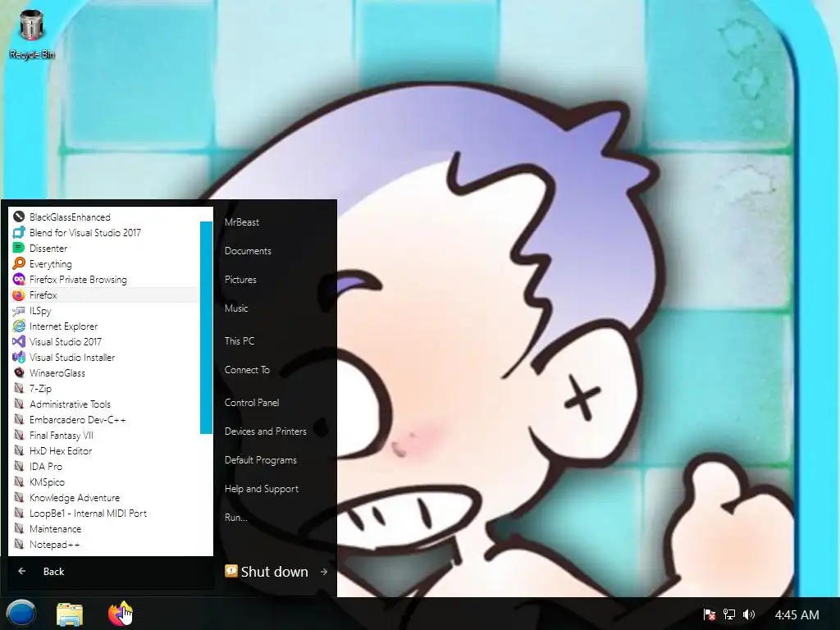
Task: Click the ILSpy program name
Action: coord(40,311)
